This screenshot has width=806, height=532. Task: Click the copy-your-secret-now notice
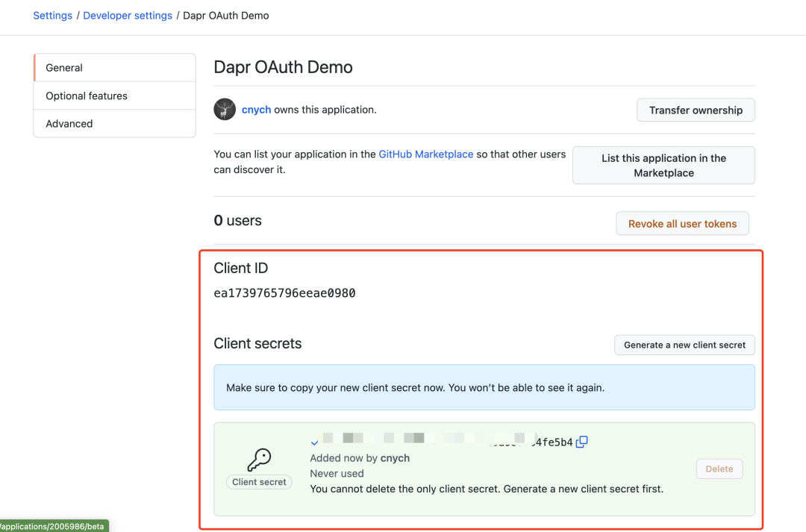[x=484, y=387]
